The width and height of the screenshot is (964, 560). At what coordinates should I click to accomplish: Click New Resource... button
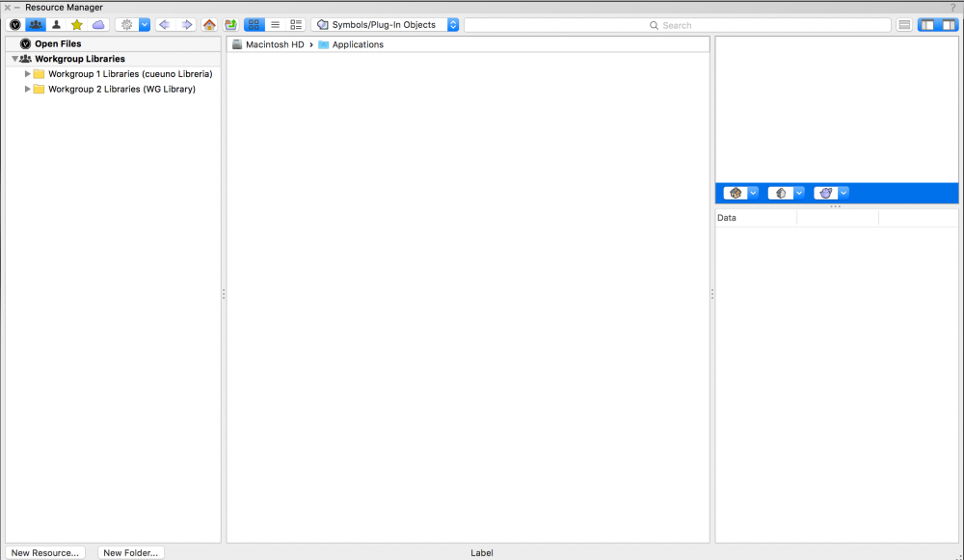(x=45, y=553)
